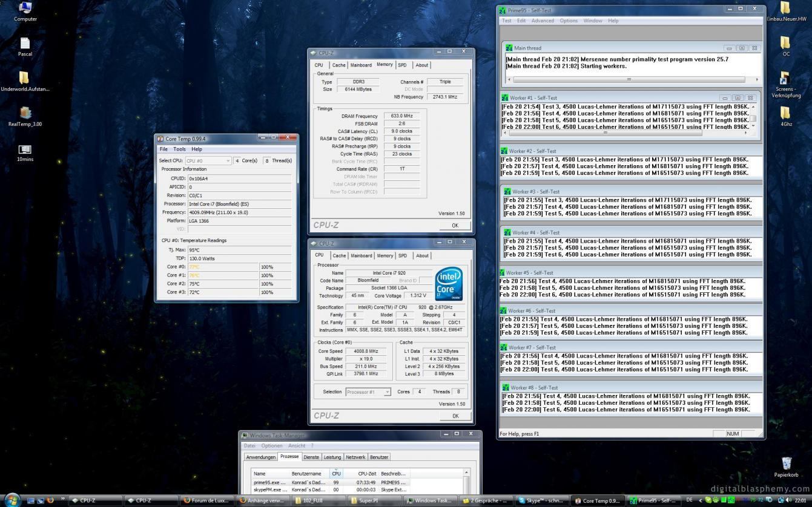Viewport: 812px width, 507px height.
Task: Select the Underworld.Aufstan... desktop folder
Action: pyautogui.click(x=25, y=82)
